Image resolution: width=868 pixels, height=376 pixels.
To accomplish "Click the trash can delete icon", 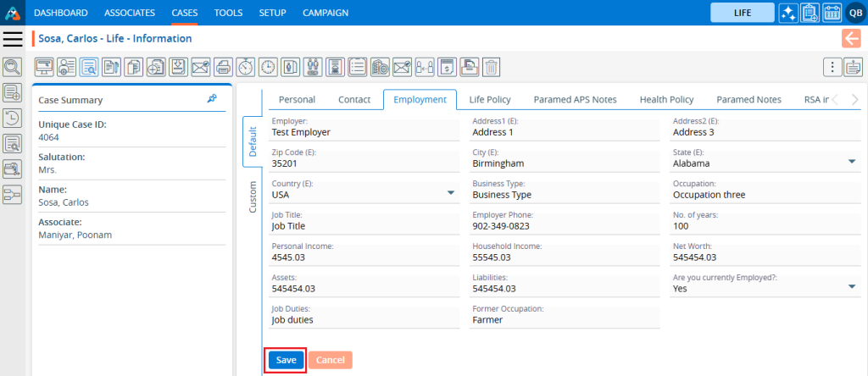I will click(x=491, y=67).
